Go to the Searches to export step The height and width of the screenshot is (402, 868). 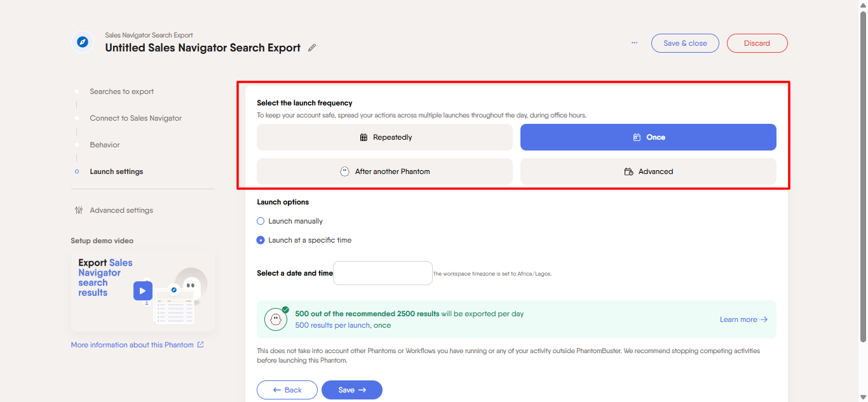(121, 91)
